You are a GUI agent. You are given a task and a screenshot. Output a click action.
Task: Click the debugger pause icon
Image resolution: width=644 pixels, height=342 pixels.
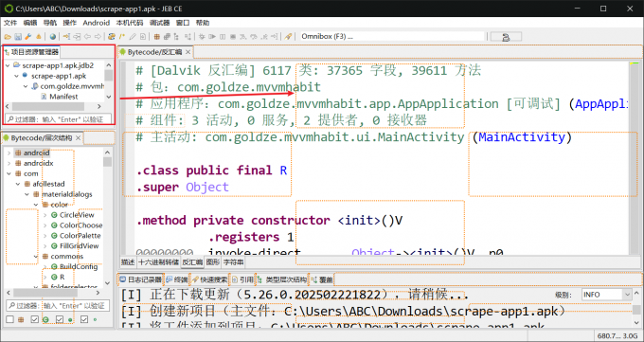coord(223,37)
